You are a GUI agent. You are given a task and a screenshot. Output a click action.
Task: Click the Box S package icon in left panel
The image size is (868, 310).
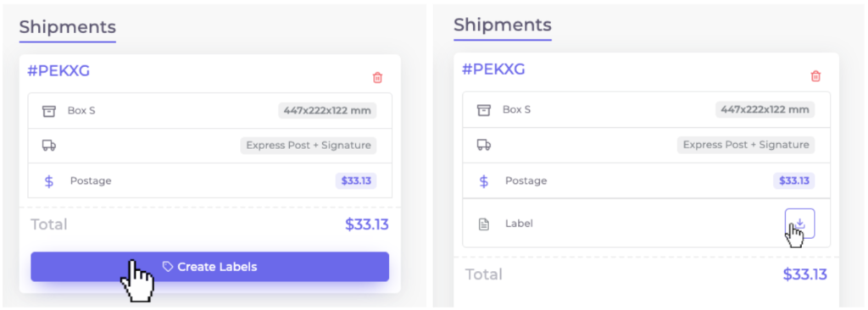[49, 111]
